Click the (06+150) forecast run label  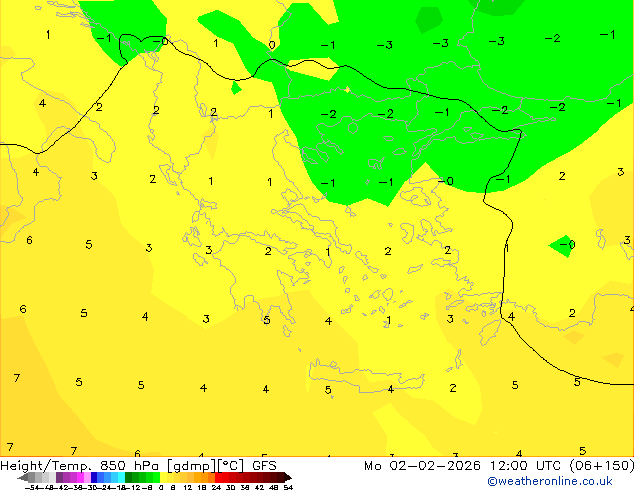602,466
